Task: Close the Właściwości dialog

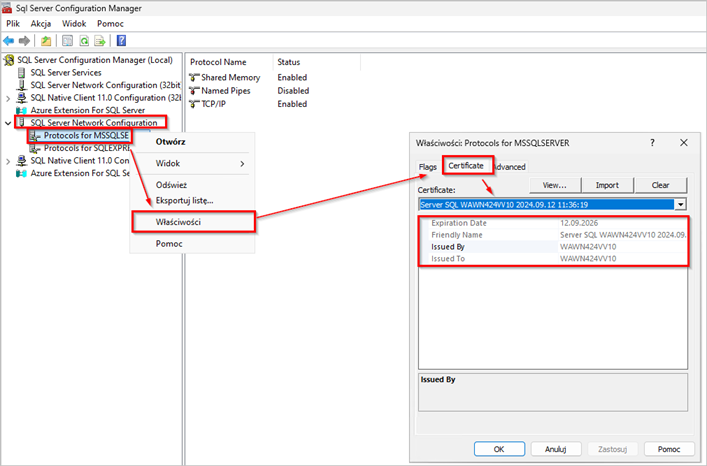Action: tap(684, 143)
